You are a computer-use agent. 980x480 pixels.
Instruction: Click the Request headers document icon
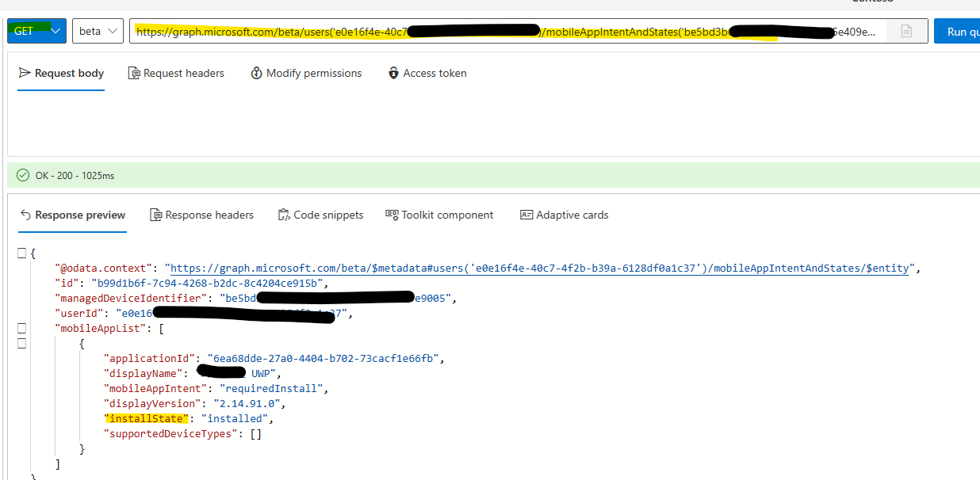(x=134, y=73)
